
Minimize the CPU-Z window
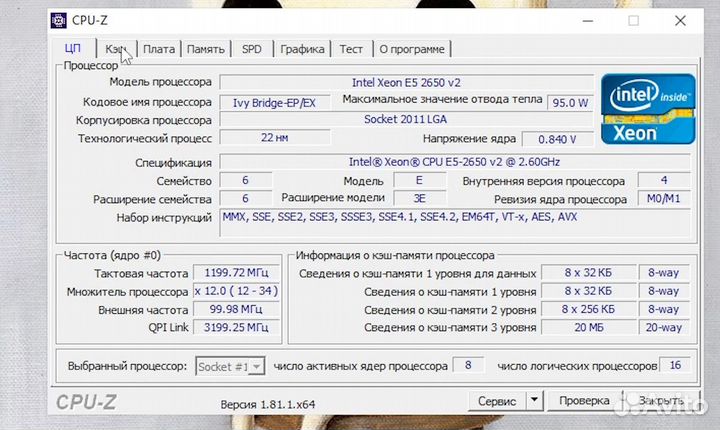coord(588,21)
